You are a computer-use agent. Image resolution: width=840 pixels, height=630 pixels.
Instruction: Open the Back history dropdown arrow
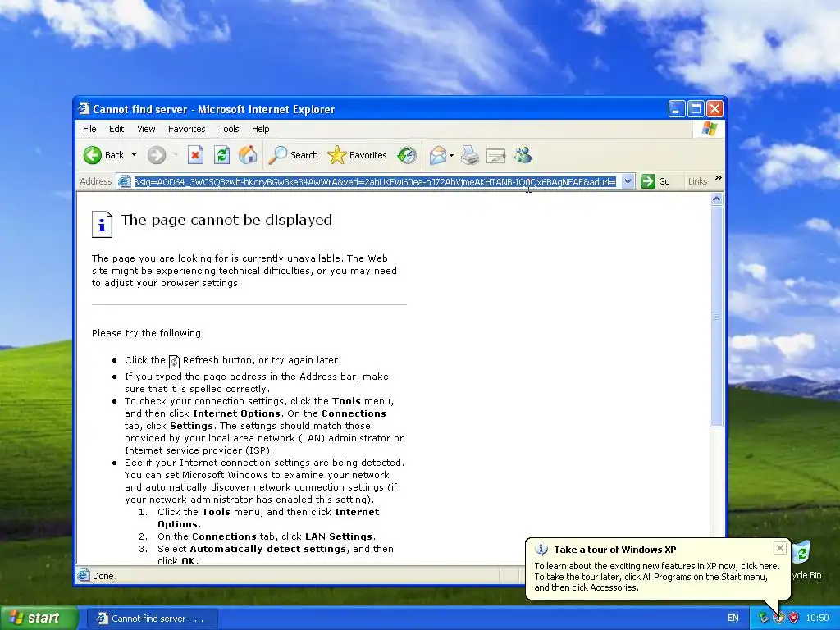(134, 155)
